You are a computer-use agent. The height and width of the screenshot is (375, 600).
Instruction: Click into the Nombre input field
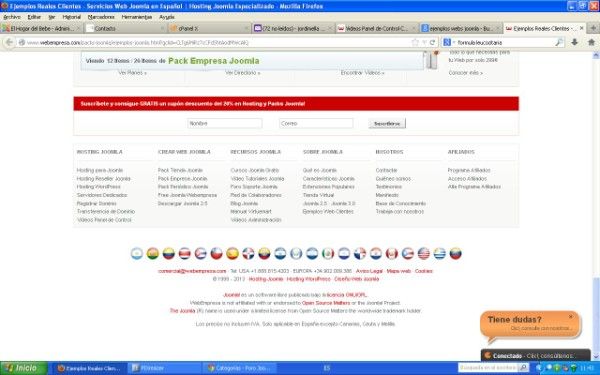225,123
